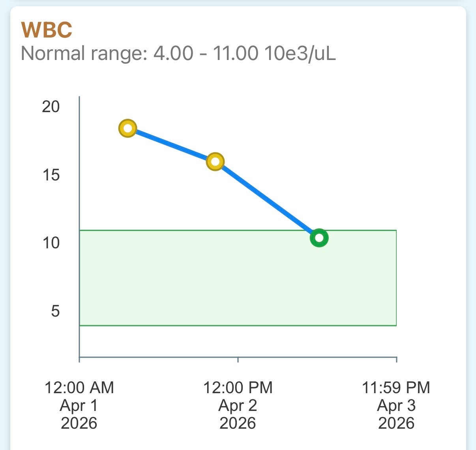Click the 20 label on the y-axis
Image resolution: width=476 pixels, height=450 pixels.
point(51,107)
